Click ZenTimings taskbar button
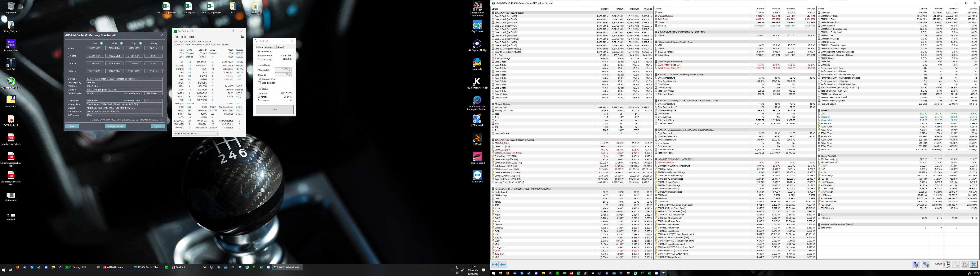Viewport: 980px width, 276px height. tap(79, 267)
